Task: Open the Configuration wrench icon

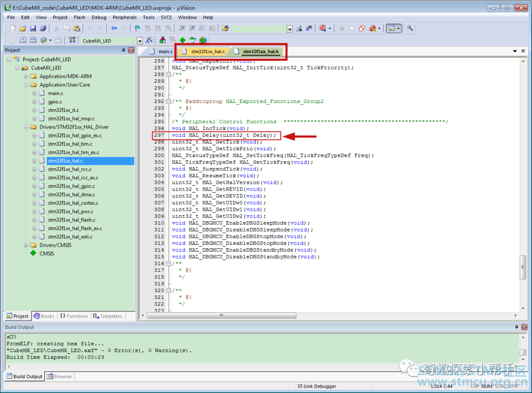Action: (x=409, y=29)
